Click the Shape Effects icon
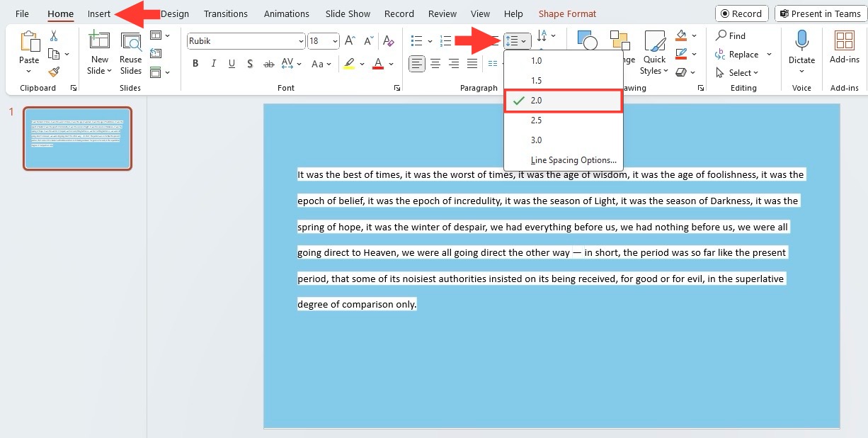Image resolution: width=868 pixels, height=438 pixels. tap(681, 72)
